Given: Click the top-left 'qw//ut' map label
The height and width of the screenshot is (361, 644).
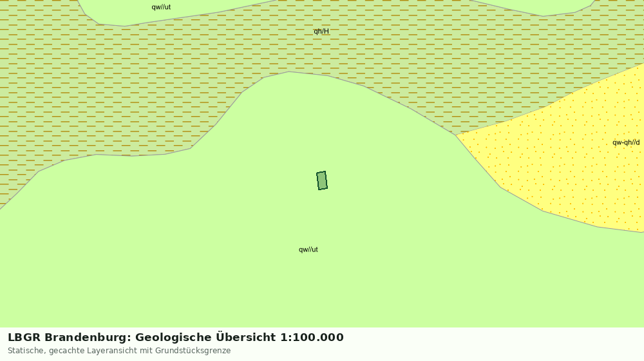Looking at the screenshot, I should 161,7.
